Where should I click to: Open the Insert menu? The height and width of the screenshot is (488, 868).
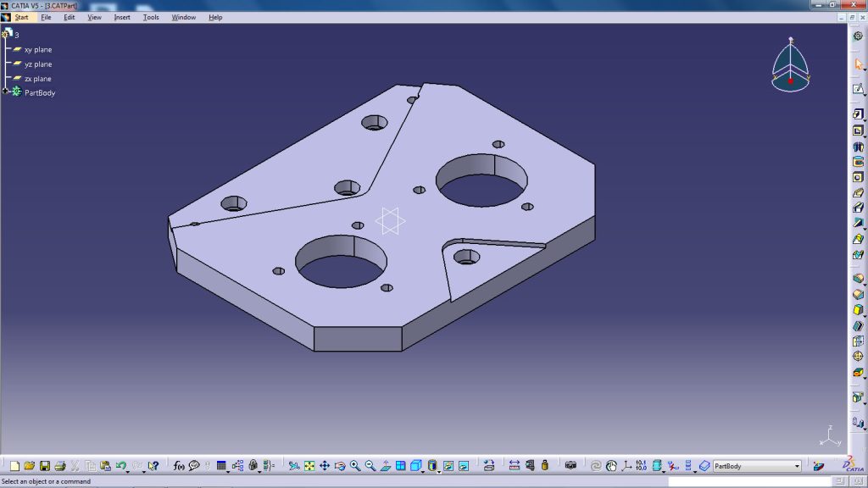[122, 17]
